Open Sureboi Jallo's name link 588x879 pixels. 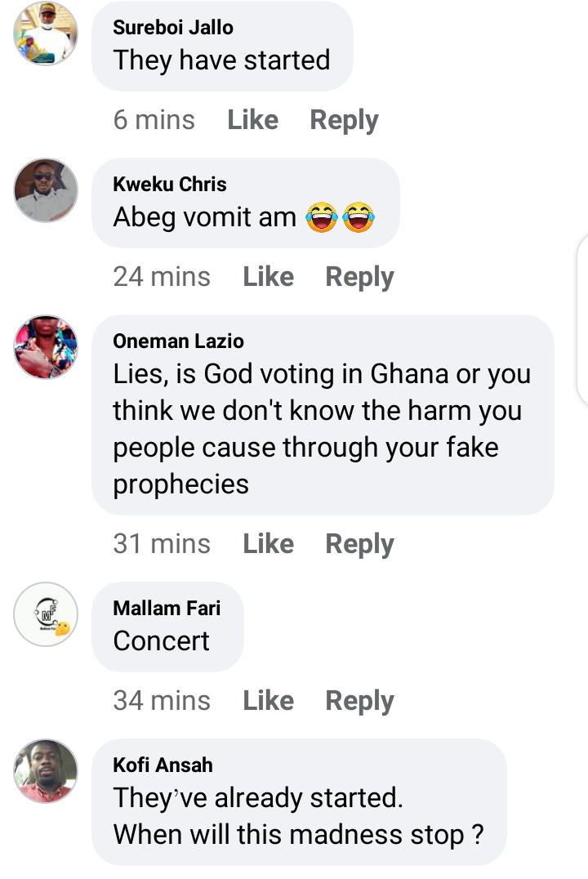click(x=173, y=27)
